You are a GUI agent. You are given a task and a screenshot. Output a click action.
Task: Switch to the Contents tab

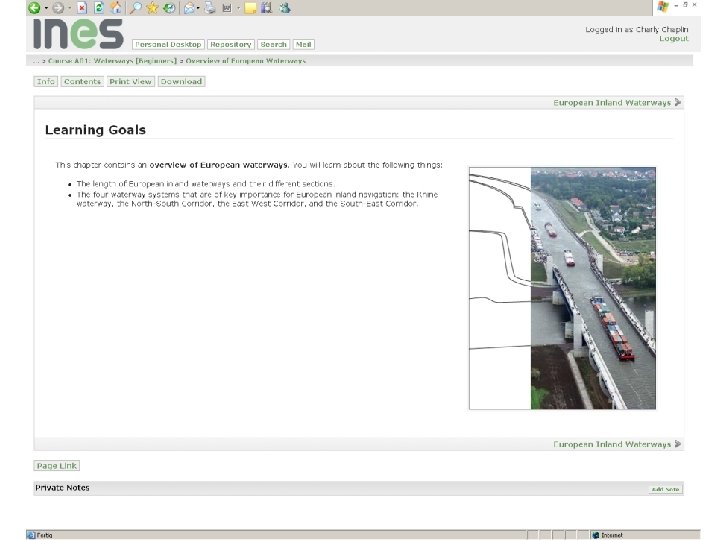coord(82,81)
